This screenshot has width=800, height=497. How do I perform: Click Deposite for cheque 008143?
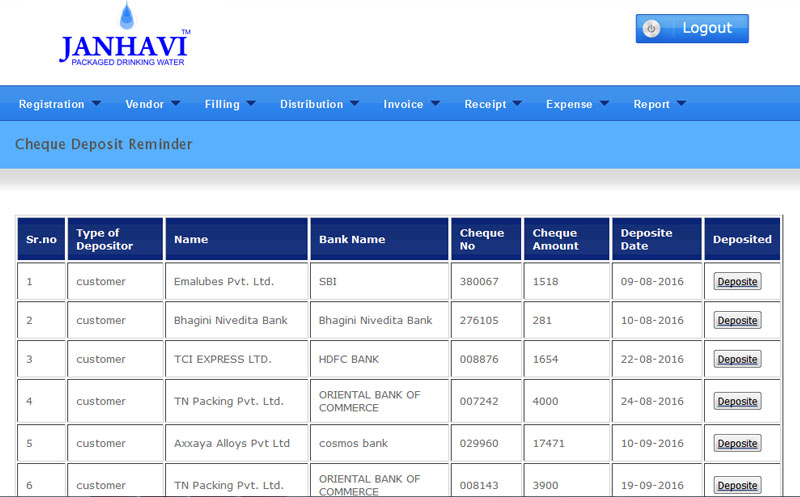[x=737, y=485]
